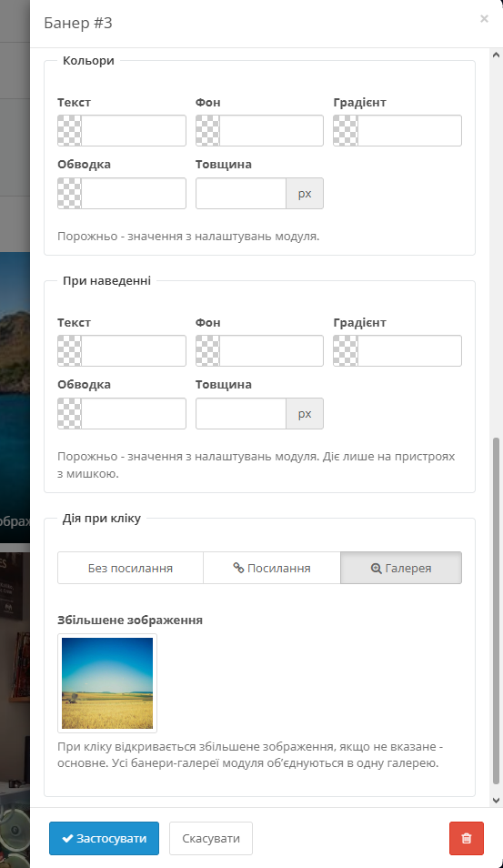Click the px unit label in Кольори
503x868 pixels.
pos(305,193)
